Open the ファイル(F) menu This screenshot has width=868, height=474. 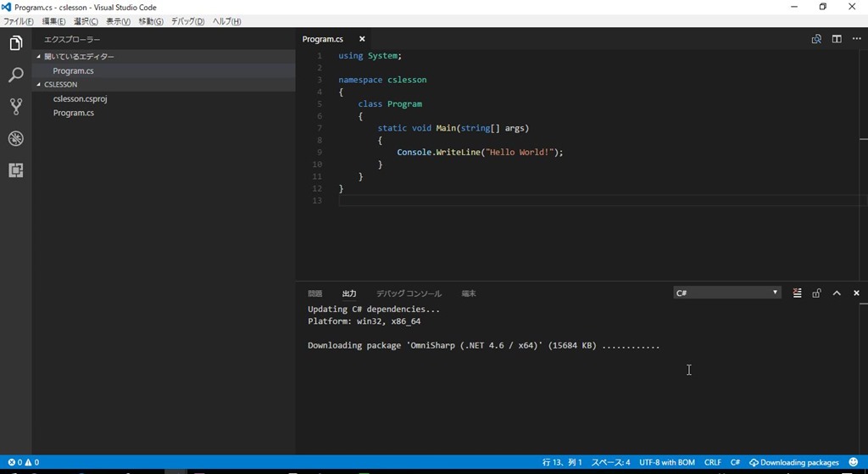[19, 21]
